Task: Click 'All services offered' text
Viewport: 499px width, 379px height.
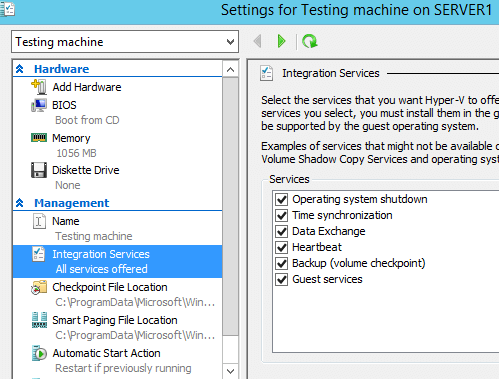Action: 102,269
